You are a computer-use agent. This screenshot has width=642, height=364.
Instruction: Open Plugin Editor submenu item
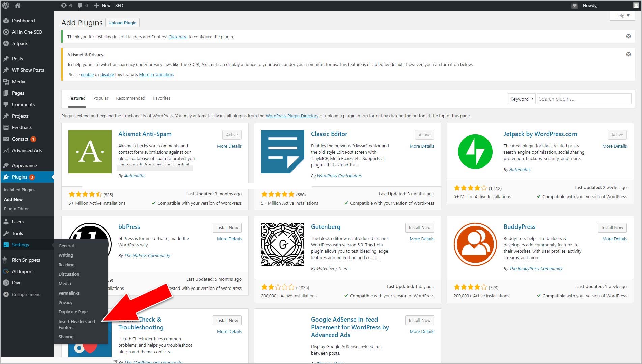click(16, 209)
